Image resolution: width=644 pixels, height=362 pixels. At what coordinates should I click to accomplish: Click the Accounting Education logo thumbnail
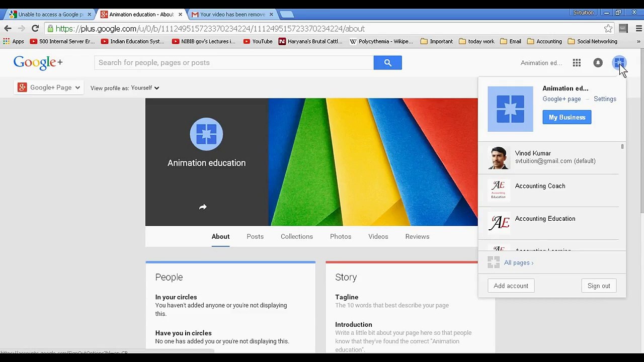point(499,223)
